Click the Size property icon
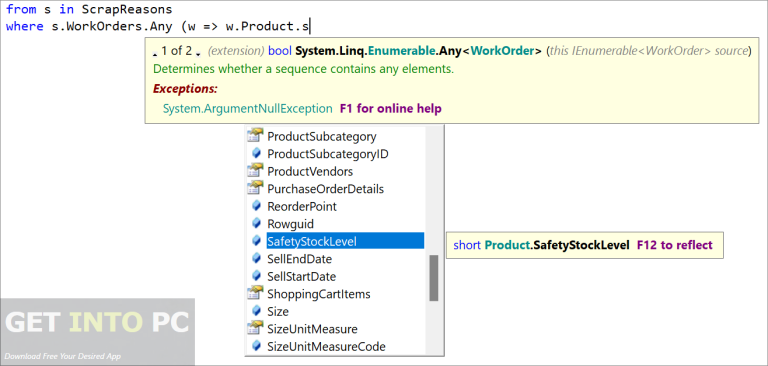 point(256,311)
